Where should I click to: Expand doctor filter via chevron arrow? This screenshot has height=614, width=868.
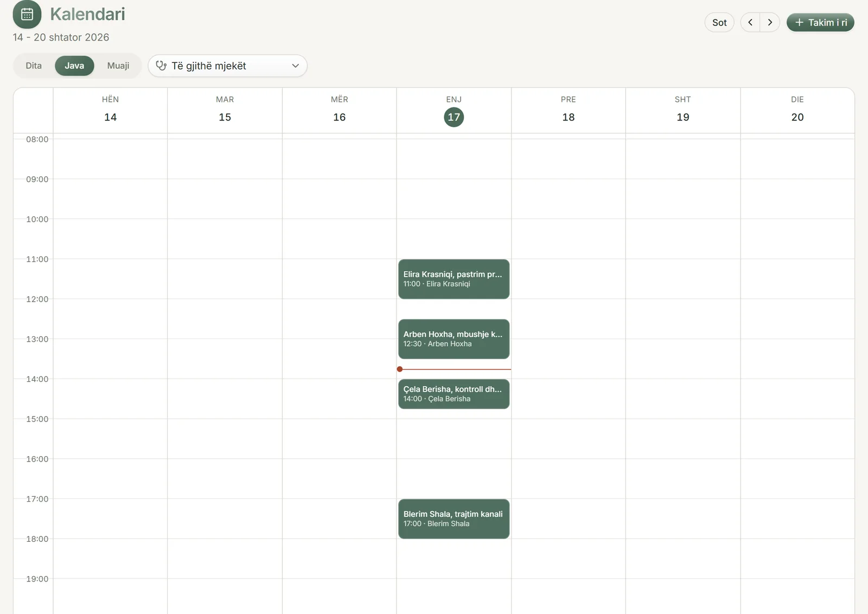click(296, 66)
